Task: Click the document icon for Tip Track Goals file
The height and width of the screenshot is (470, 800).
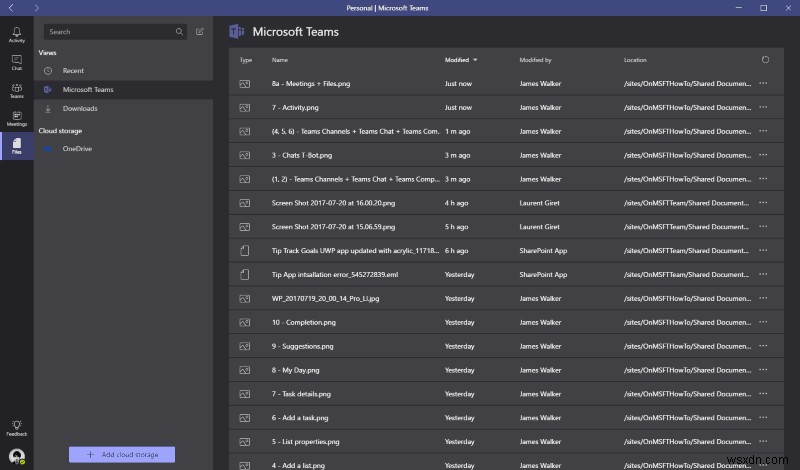Action: pyautogui.click(x=245, y=251)
